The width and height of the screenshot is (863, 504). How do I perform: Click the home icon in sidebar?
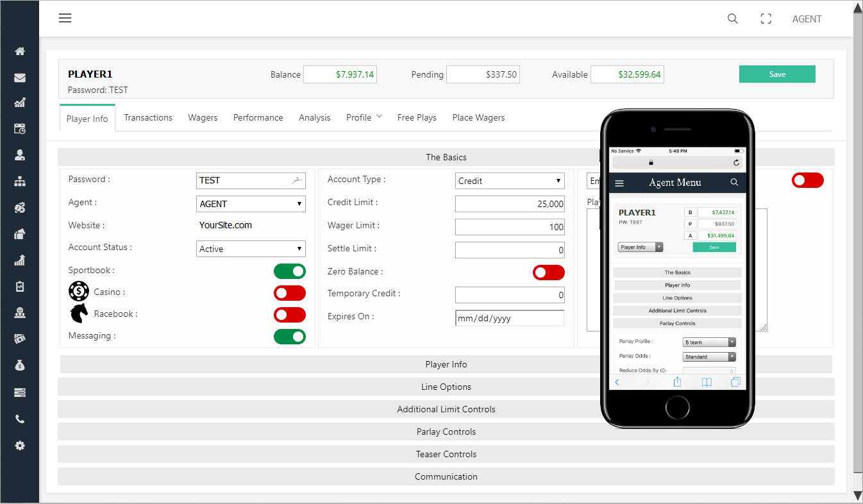point(20,51)
